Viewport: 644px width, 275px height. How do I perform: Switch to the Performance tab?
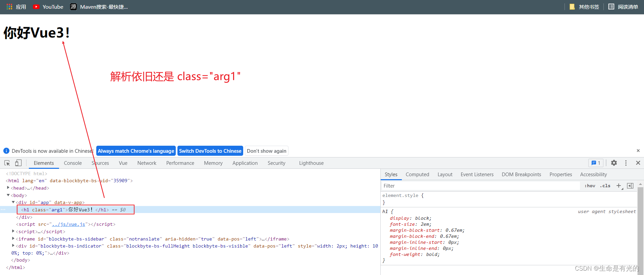pyautogui.click(x=180, y=163)
